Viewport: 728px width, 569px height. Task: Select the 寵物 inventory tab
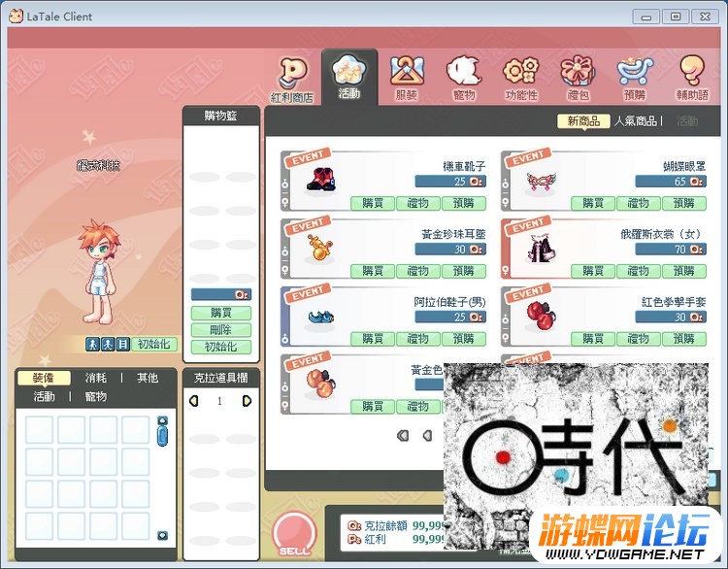coord(96,396)
